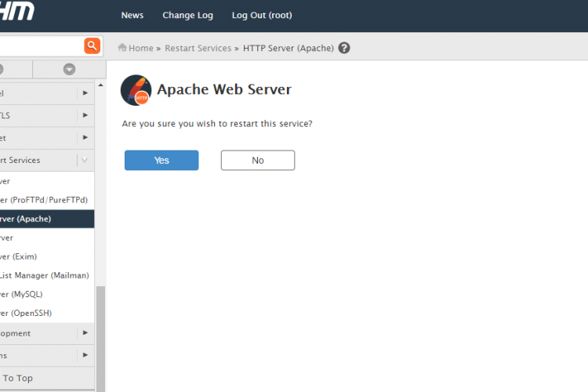Click HTTP Server (Apache) breadcrumb text
Screen dimensions: 588x392
pos(289,48)
